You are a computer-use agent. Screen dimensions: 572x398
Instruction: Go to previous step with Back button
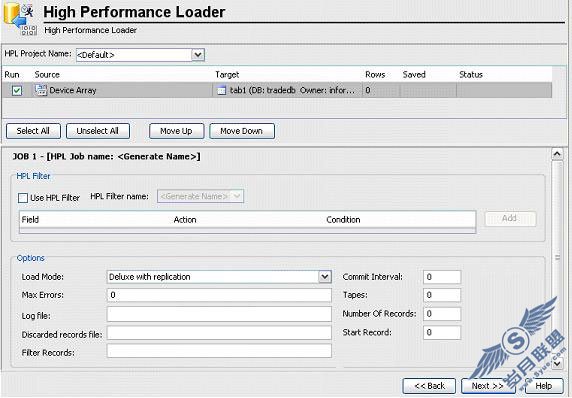pyautogui.click(x=429, y=386)
